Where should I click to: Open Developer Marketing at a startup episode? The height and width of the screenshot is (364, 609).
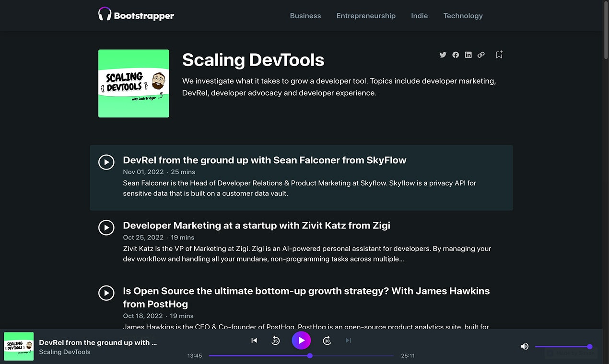coord(257,225)
